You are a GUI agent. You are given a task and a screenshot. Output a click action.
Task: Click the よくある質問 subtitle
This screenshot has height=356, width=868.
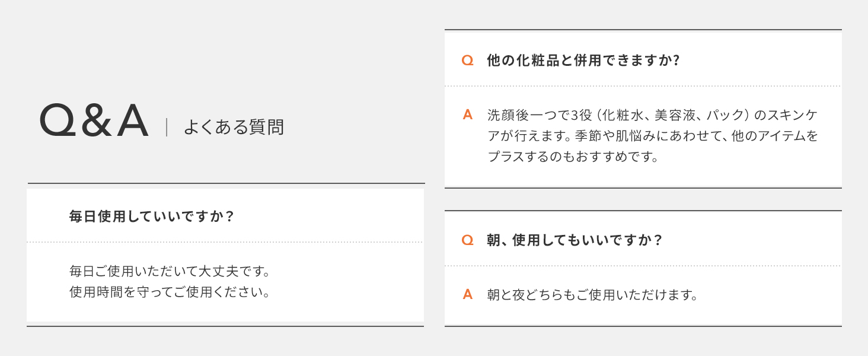tap(233, 127)
